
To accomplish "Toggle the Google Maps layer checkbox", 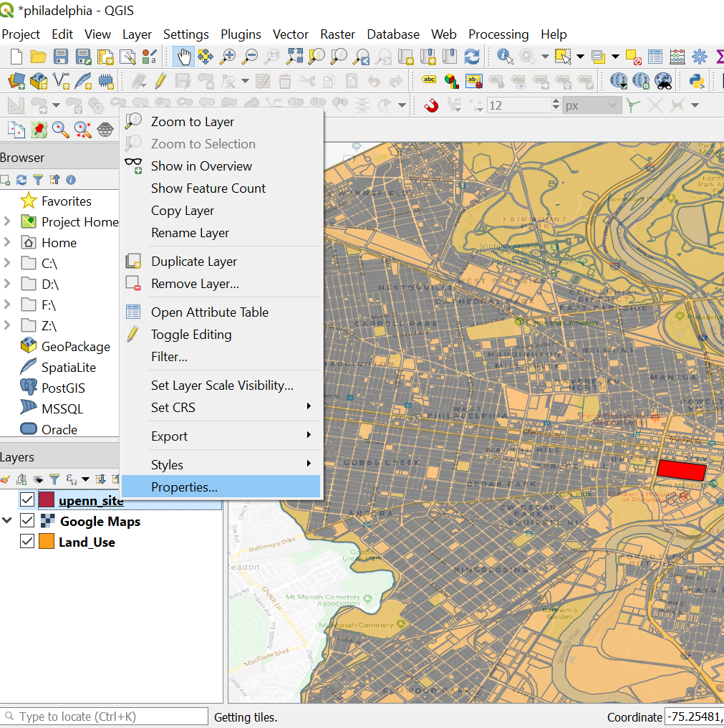I will pos(27,521).
